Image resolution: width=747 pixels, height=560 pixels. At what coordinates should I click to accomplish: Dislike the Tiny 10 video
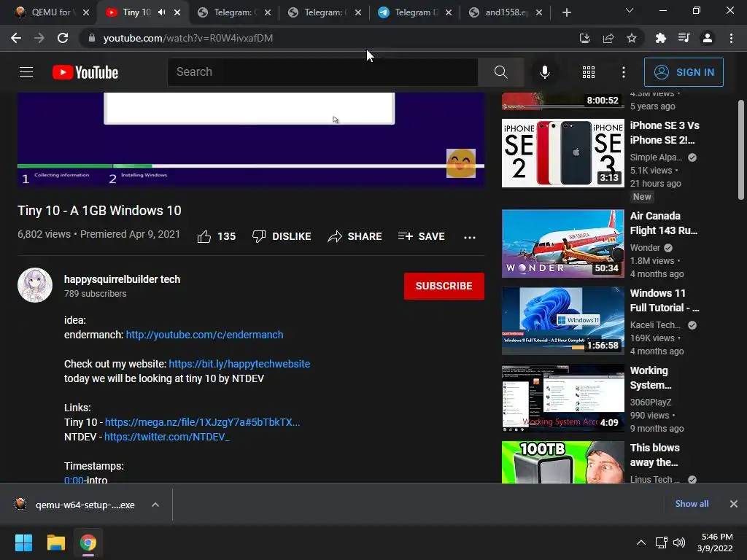click(282, 236)
